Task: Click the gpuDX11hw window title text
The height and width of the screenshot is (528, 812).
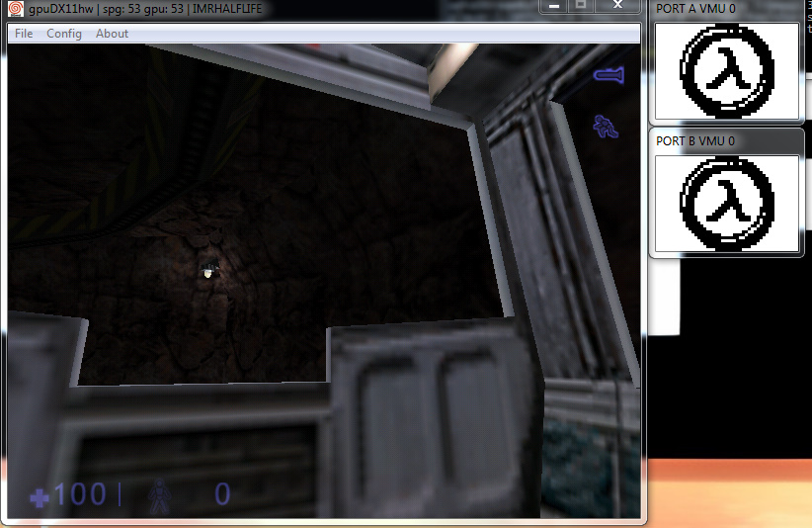Action: (x=145, y=9)
